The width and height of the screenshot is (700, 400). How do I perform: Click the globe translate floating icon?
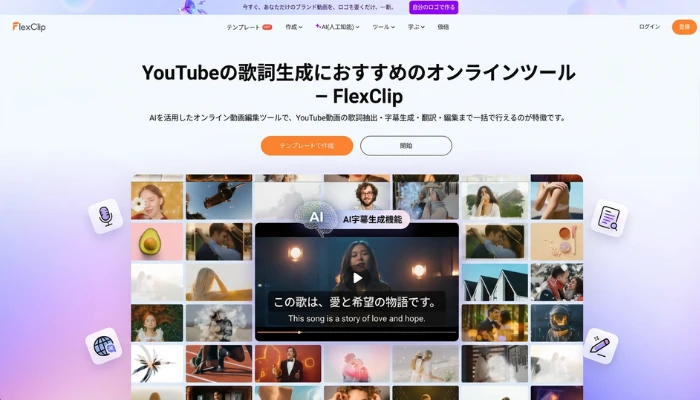[x=104, y=346]
